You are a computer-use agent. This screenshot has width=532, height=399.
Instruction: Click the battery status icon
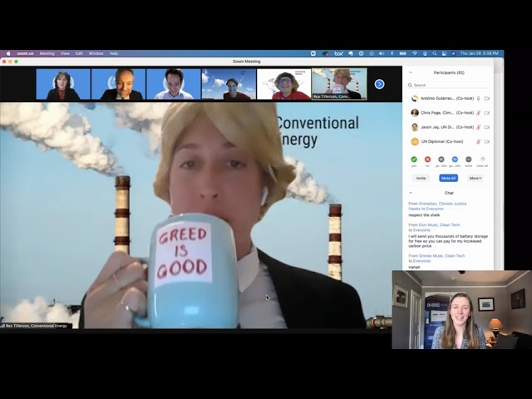(402, 53)
